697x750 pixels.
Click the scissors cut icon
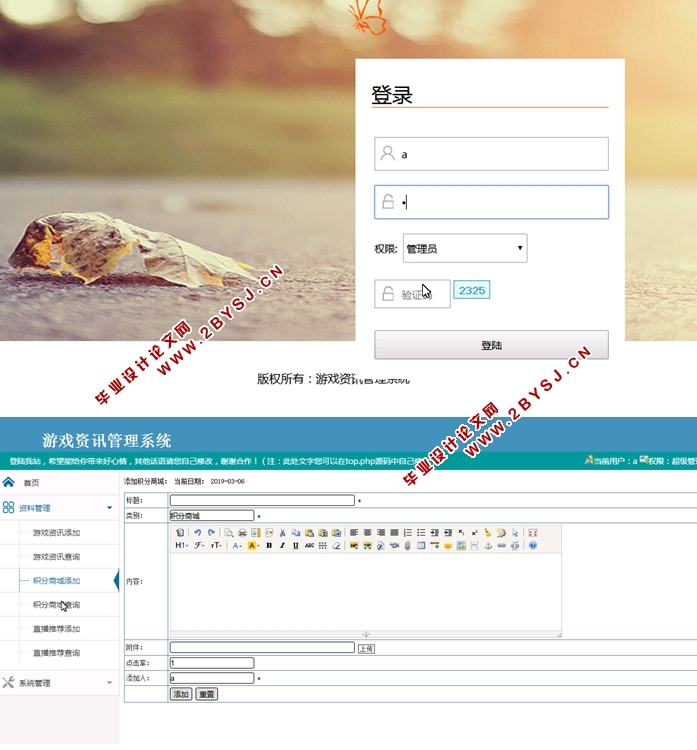click(282, 532)
